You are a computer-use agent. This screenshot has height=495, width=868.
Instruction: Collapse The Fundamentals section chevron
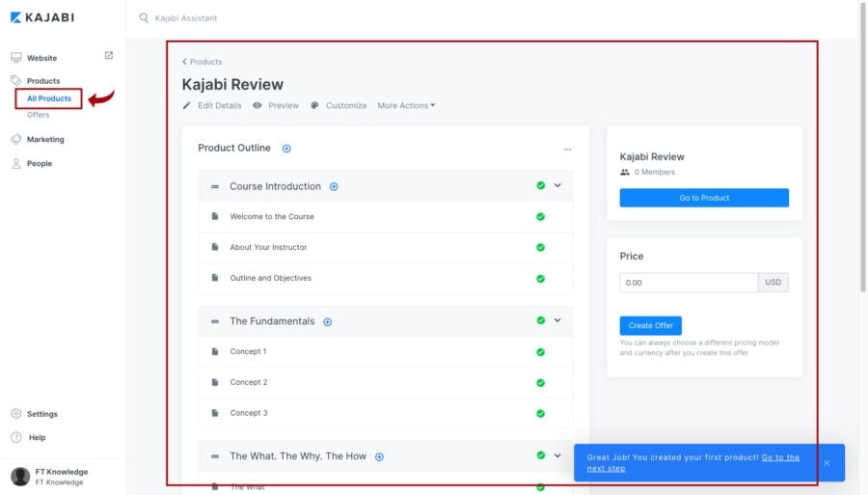[557, 320]
